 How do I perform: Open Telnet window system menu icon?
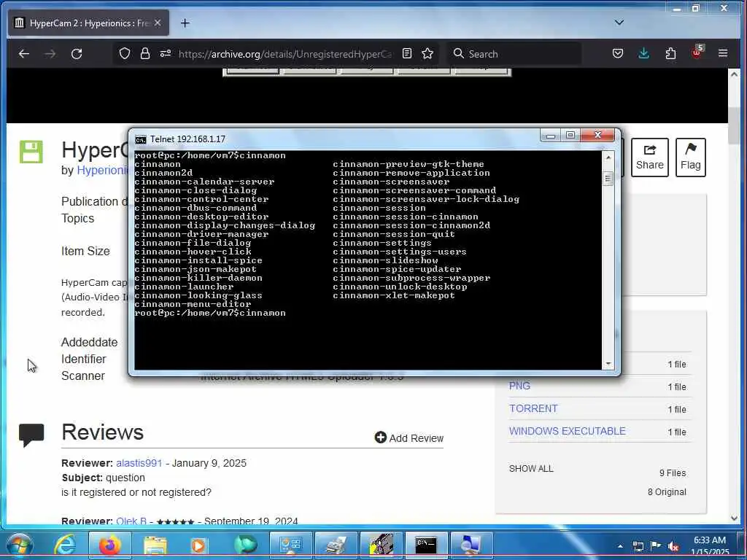[141, 139]
